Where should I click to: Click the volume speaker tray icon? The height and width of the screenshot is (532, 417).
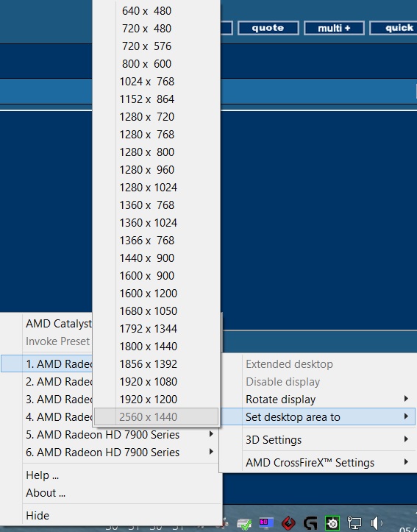(x=377, y=523)
